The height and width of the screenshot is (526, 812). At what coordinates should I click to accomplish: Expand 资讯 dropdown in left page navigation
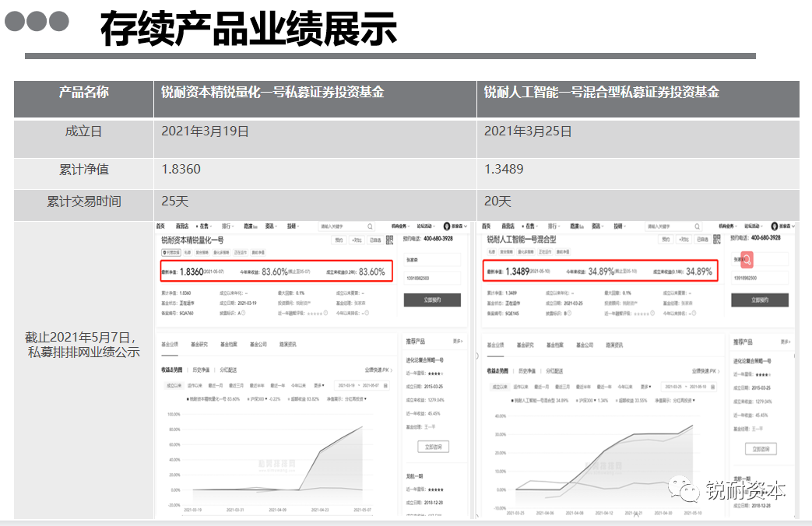pyautogui.click(x=272, y=226)
